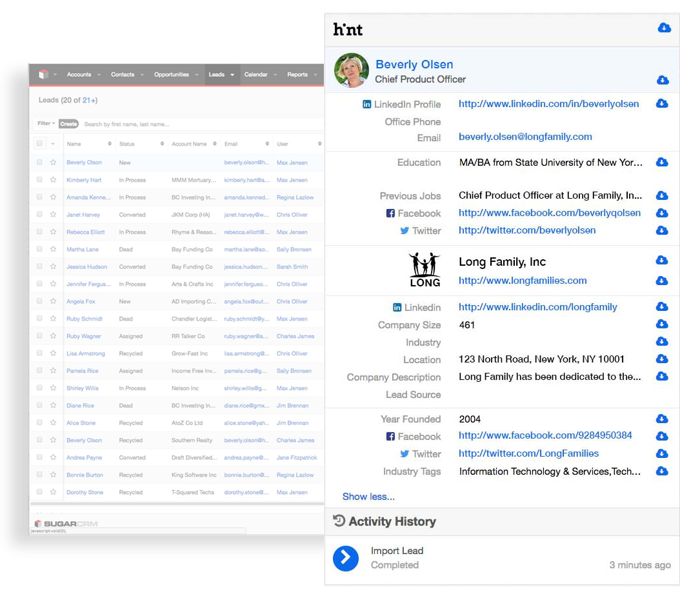The image size is (680, 616).
Task: Open beverly.olsen@longfamily.com email link
Action: click(x=525, y=137)
